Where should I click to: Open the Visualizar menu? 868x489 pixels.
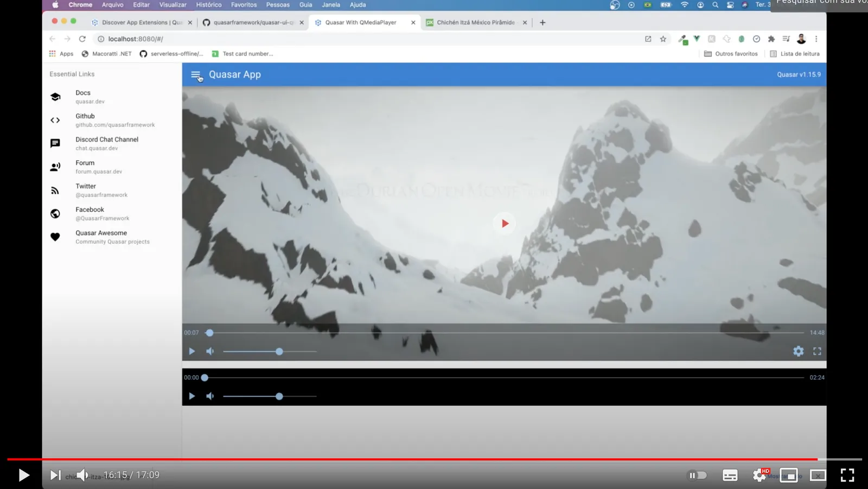coord(173,5)
